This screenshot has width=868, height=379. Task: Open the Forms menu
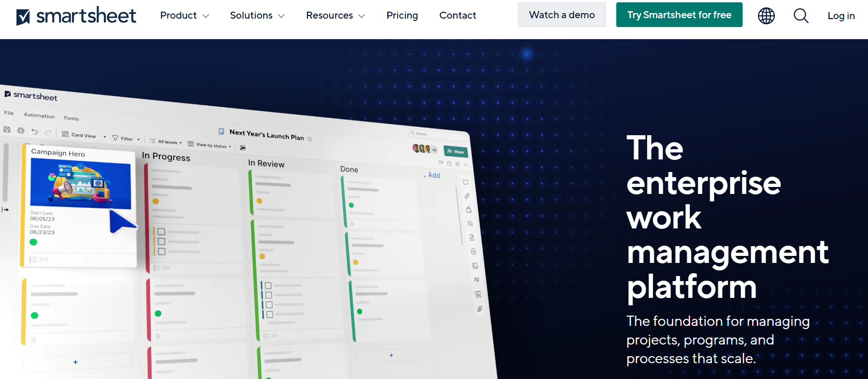pos(71,118)
